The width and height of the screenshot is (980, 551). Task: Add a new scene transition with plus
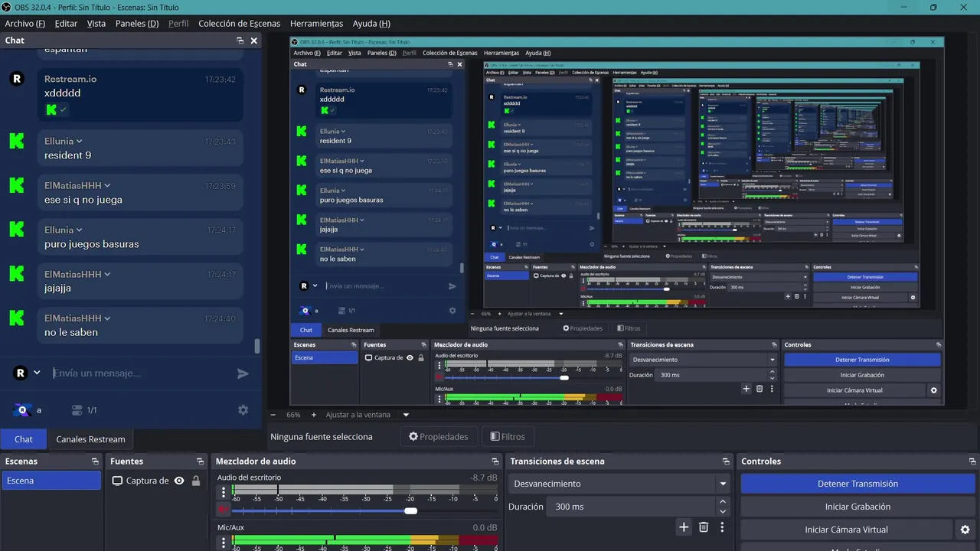[x=684, y=527]
